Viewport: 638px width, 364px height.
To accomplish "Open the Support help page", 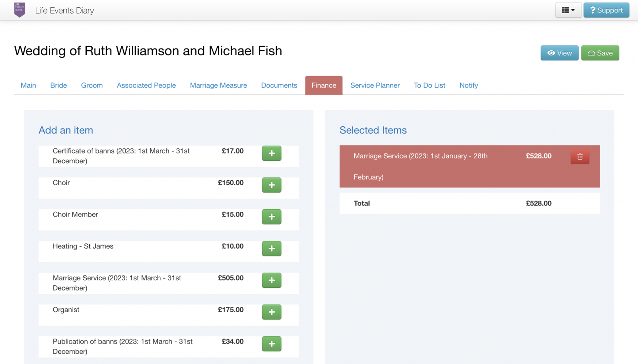I will click(x=606, y=10).
